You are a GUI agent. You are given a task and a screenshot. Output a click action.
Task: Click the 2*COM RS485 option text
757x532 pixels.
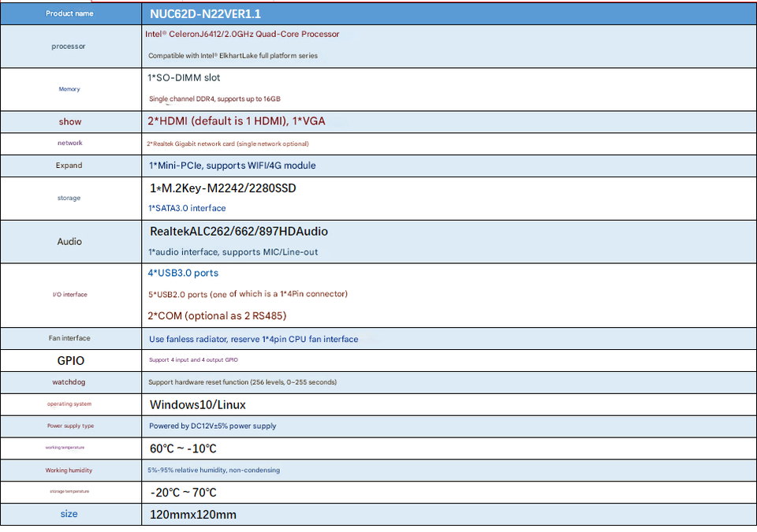(x=217, y=316)
